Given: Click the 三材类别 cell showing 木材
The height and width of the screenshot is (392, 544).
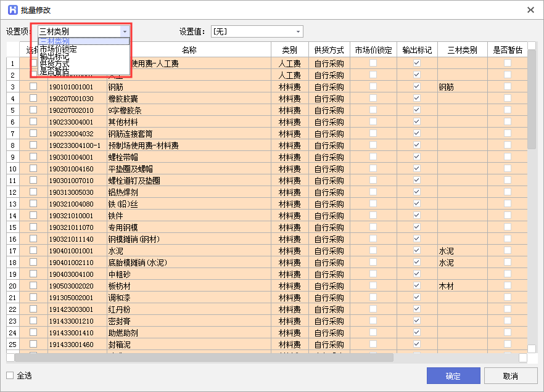Looking at the screenshot, I should click(447, 286).
